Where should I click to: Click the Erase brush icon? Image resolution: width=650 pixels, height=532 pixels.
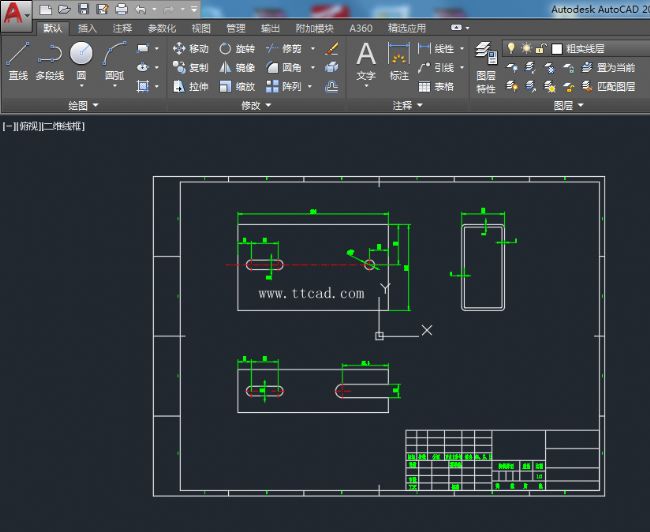[x=332, y=49]
